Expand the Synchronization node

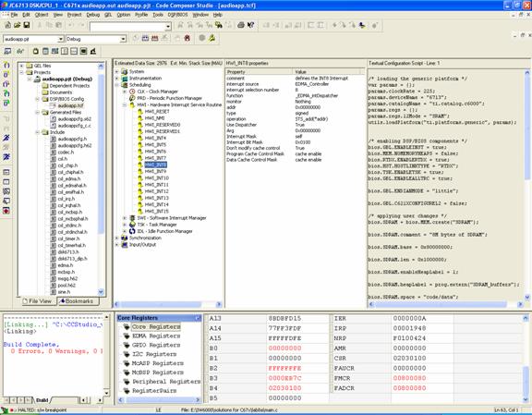(116, 238)
